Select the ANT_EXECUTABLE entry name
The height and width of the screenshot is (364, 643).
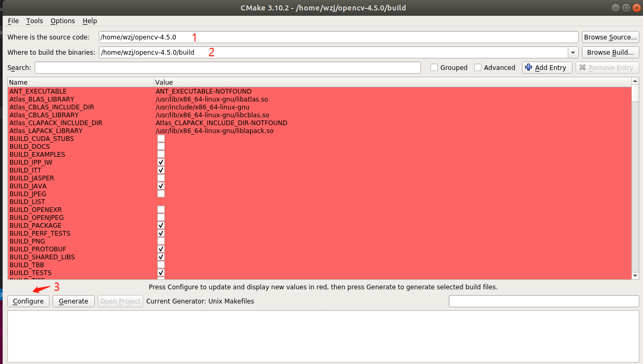[38, 92]
